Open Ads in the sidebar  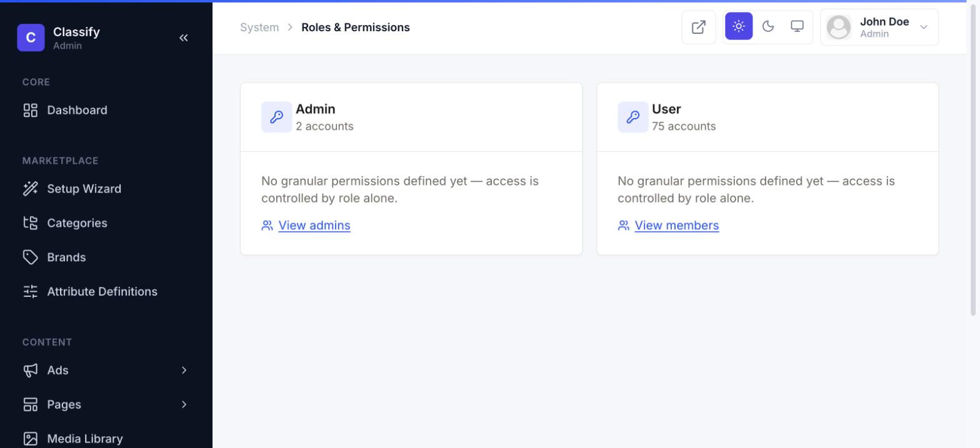click(x=106, y=371)
